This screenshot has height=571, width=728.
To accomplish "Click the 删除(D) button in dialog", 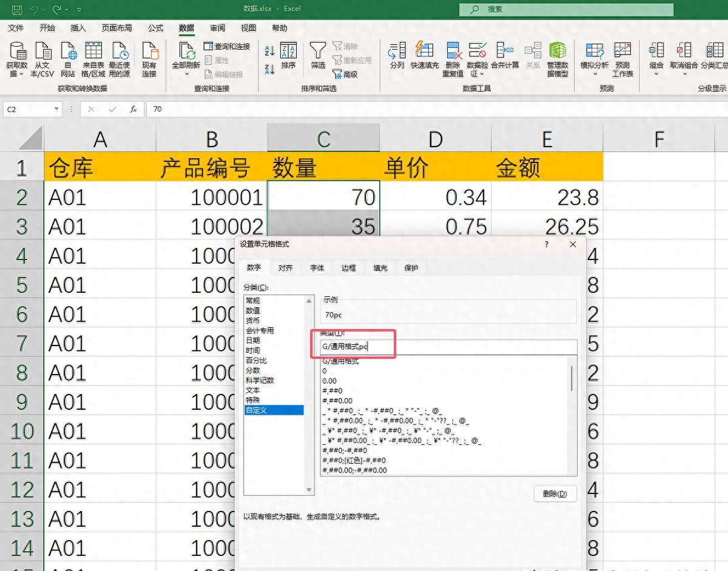I will 555,493.
